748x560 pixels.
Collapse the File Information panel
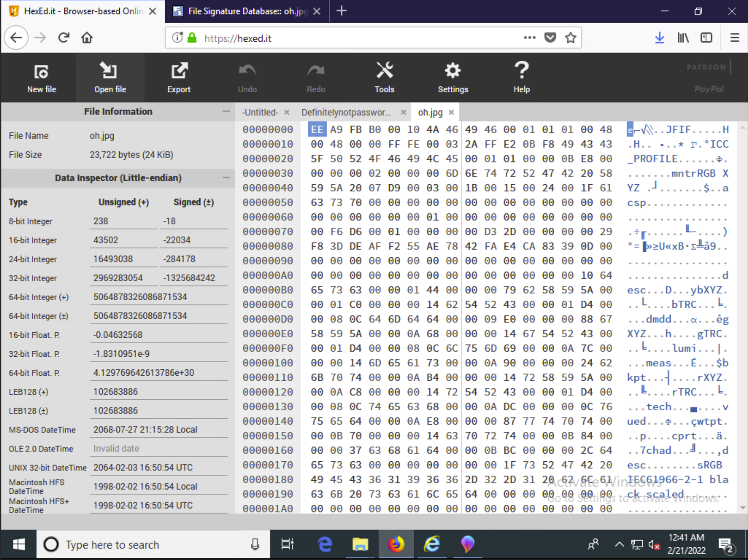[x=226, y=111]
